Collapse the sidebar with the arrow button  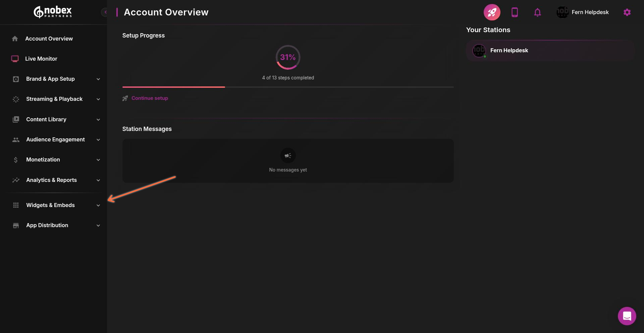coord(105,12)
